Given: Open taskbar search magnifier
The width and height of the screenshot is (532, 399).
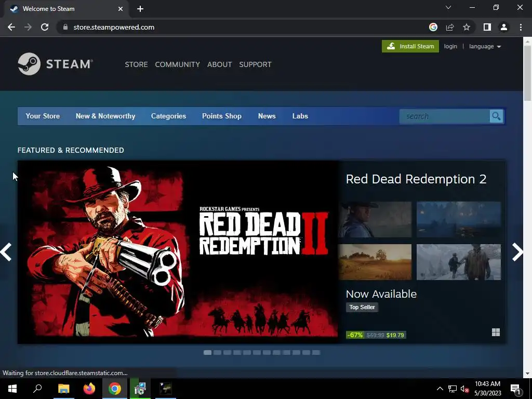Looking at the screenshot, I should tap(37, 389).
